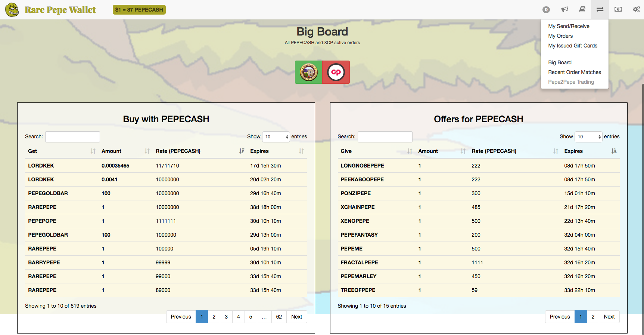Open My Send/Receive from the menu

click(x=569, y=26)
